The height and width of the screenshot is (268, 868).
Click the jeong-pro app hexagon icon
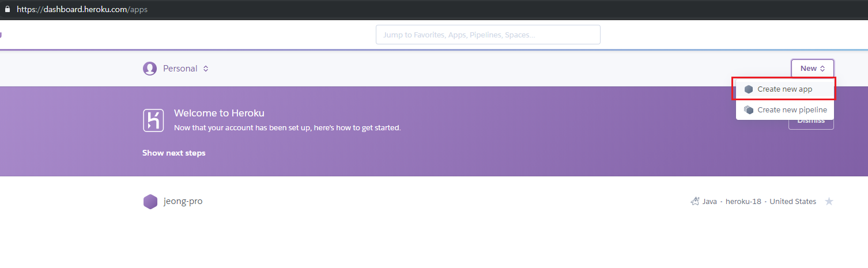coord(150,202)
